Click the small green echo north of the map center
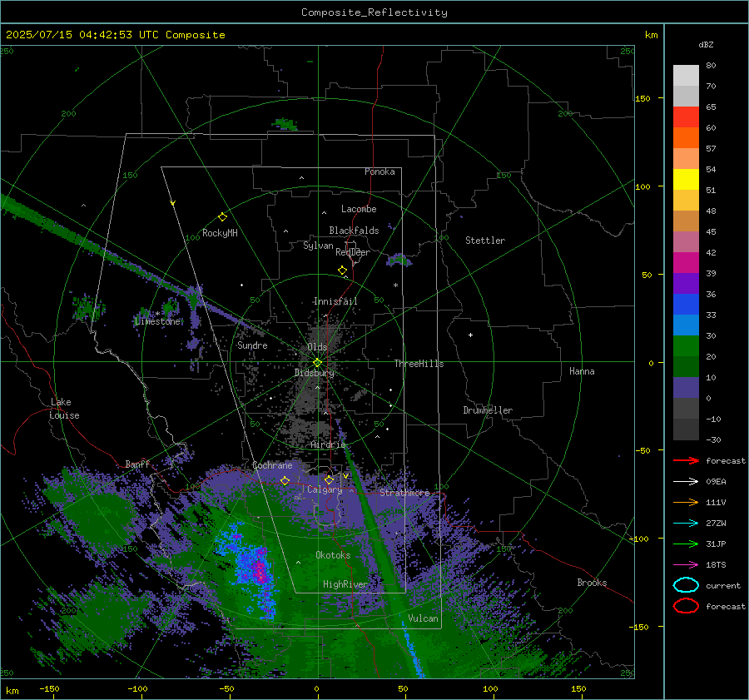Screen dimensions: 749x700 tap(285, 124)
